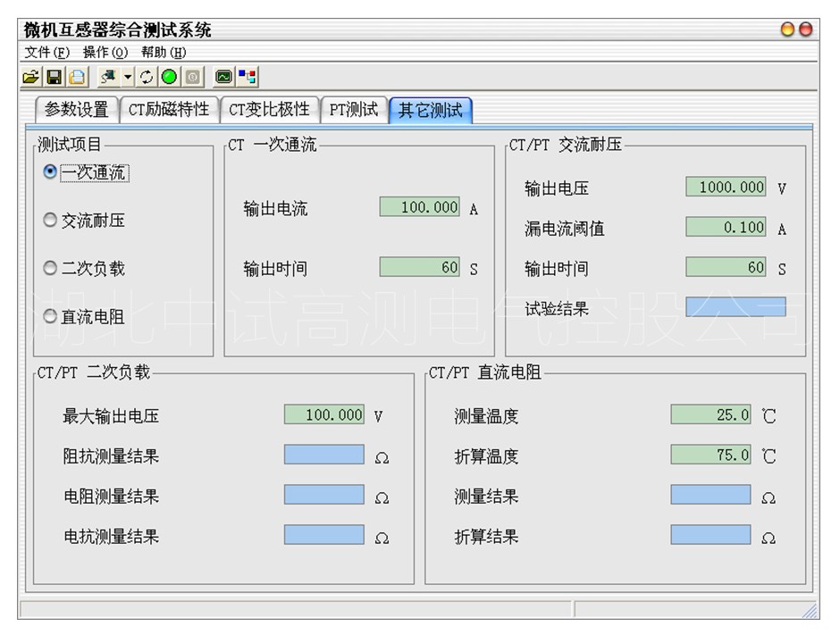This screenshot has height=635, width=840.
Task: Select the 直流电阻 radio button
Action: [50, 316]
